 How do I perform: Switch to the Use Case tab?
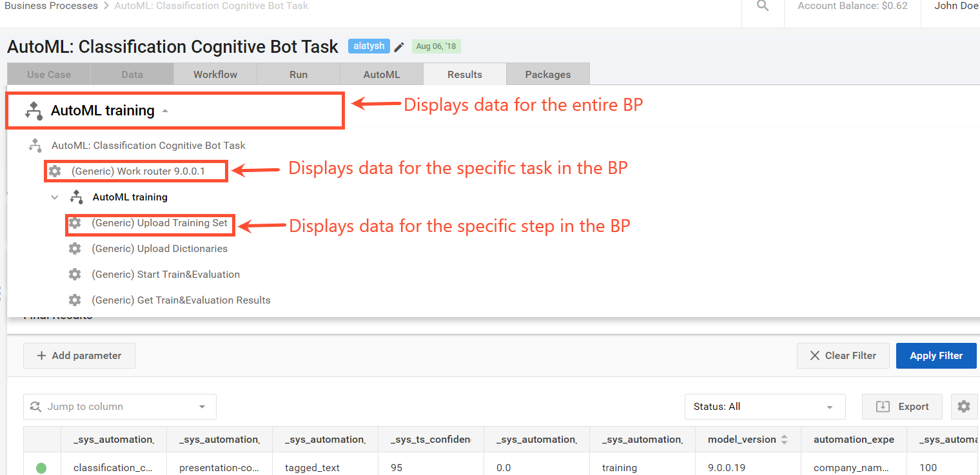(49, 74)
